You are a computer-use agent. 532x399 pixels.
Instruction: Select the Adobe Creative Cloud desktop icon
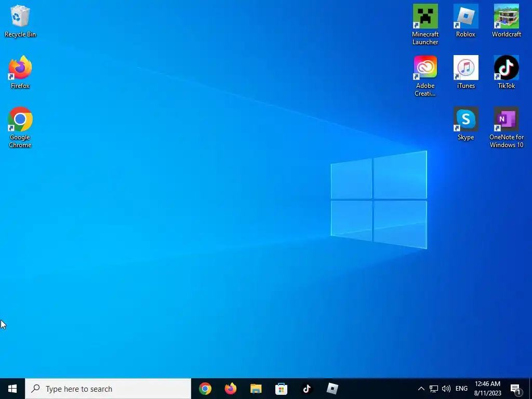(x=425, y=76)
